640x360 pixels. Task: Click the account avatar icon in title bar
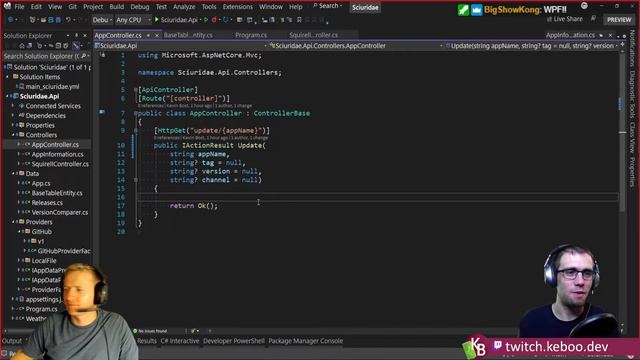[584, 6]
